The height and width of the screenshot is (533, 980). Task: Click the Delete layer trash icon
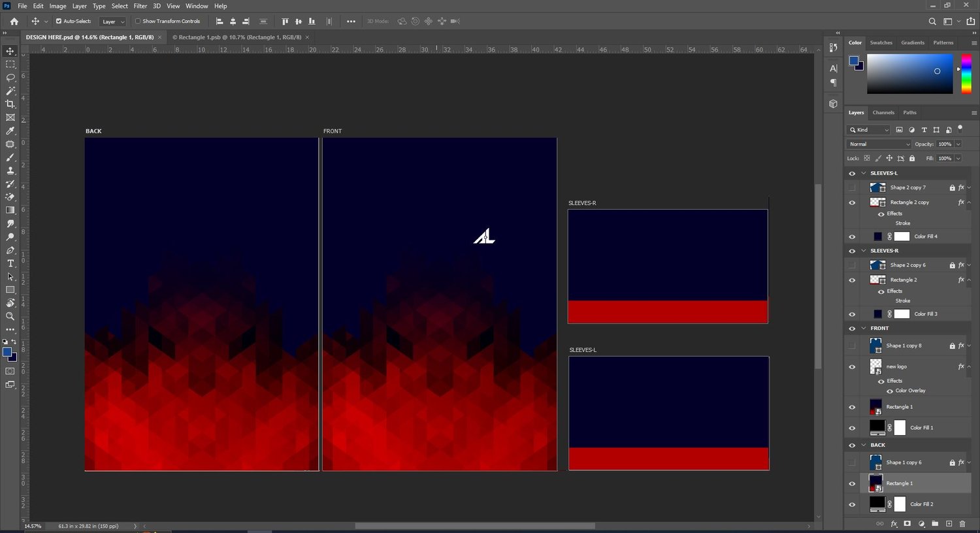[x=962, y=523]
